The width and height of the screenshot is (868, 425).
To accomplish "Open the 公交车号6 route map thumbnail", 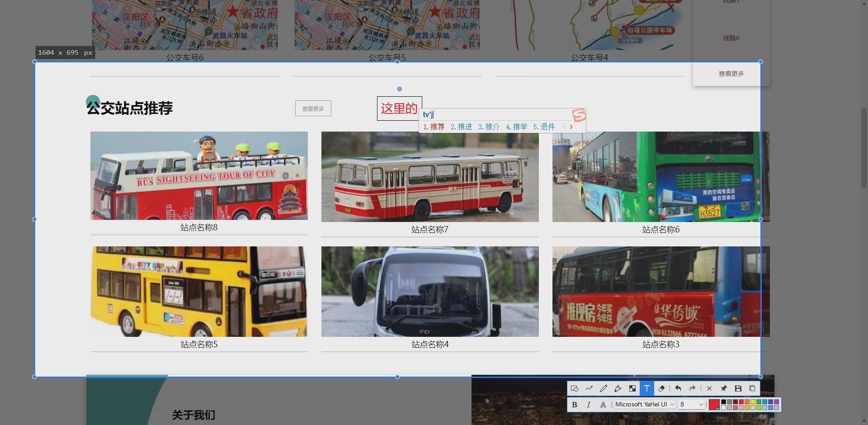I will pyautogui.click(x=185, y=25).
